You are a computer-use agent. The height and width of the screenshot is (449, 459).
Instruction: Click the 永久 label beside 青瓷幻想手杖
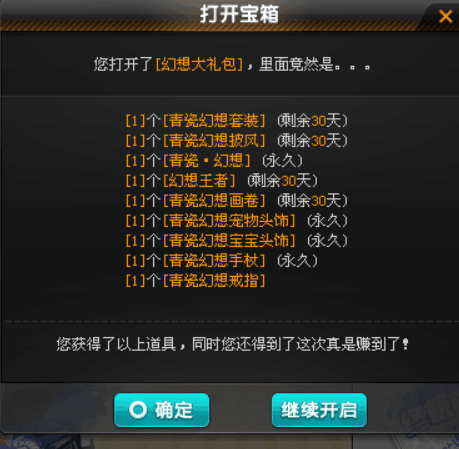pos(297,260)
